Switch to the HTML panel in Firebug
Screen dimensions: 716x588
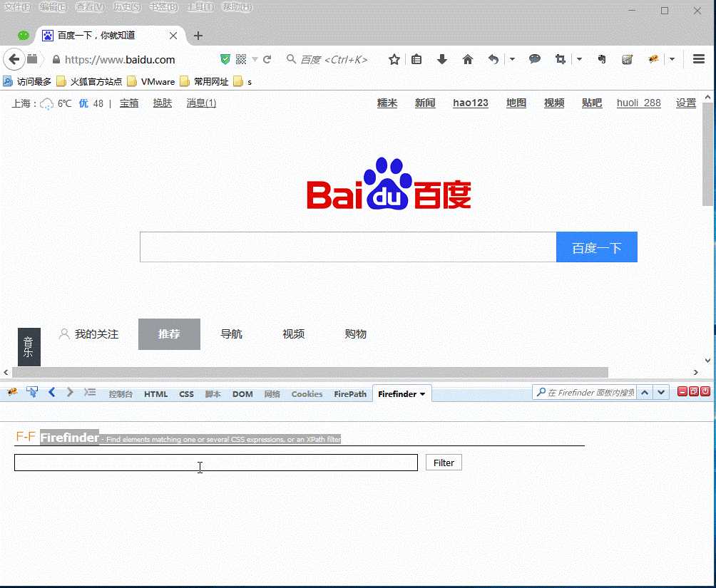coord(155,394)
